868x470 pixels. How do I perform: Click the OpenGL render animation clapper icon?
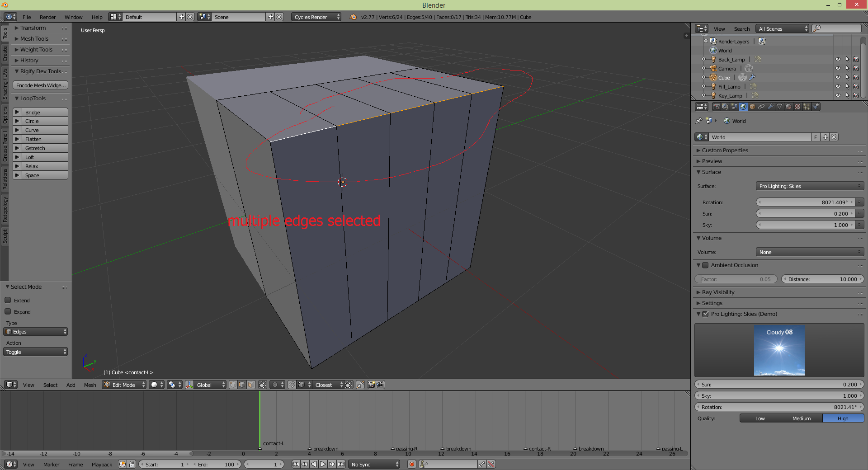click(x=380, y=385)
